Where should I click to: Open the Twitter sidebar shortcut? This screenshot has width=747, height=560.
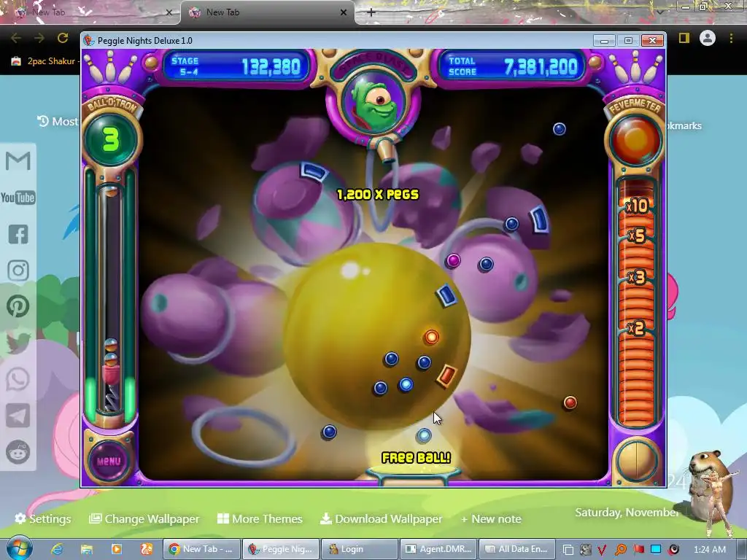click(18, 343)
